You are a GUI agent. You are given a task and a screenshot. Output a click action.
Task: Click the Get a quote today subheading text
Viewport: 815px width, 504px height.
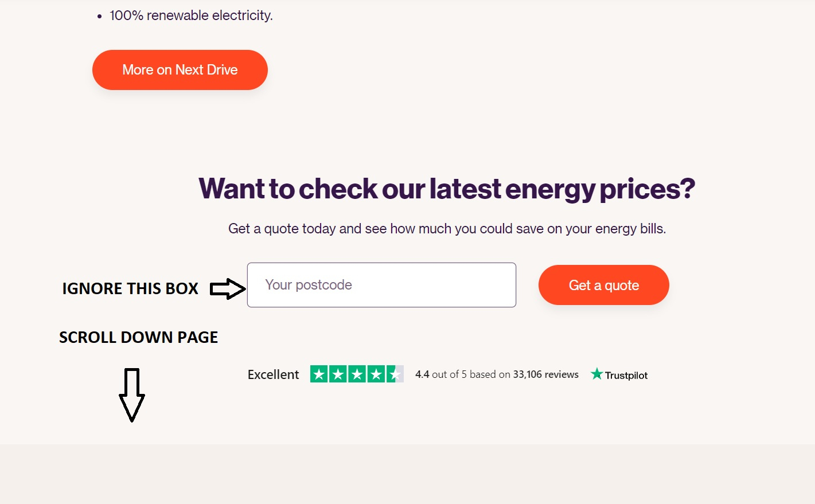pos(447,229)
